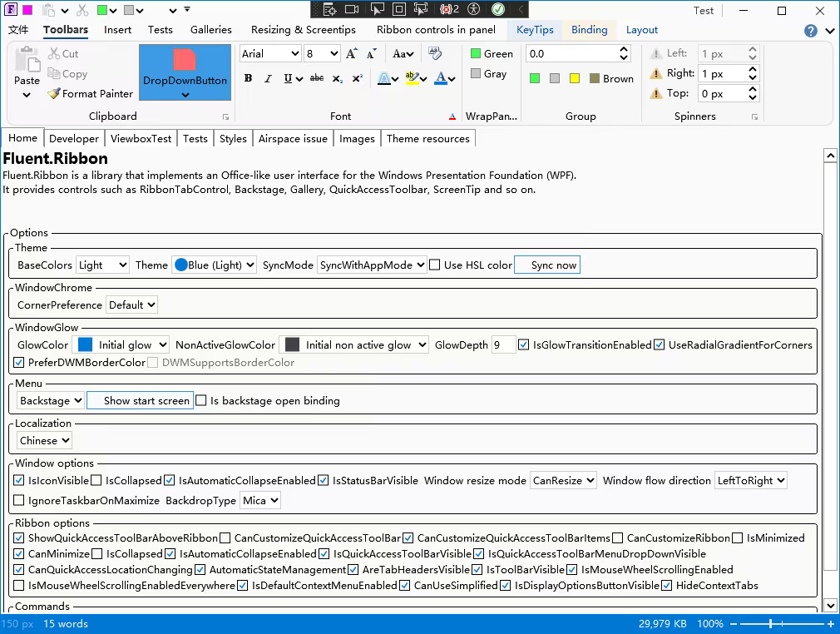840x634 pixels.
Task: Click the superscript icon
Action: click(x=357, y=77)
